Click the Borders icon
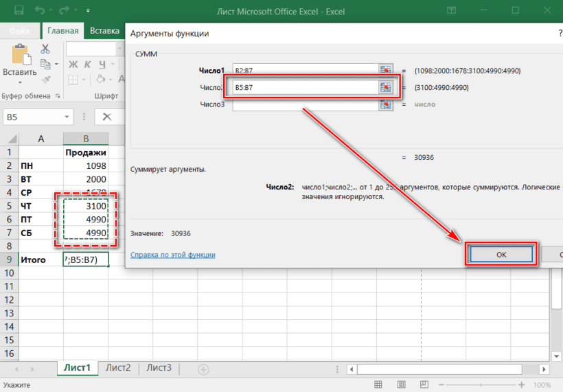Screen dimensions: 563x392 point(73,80)
